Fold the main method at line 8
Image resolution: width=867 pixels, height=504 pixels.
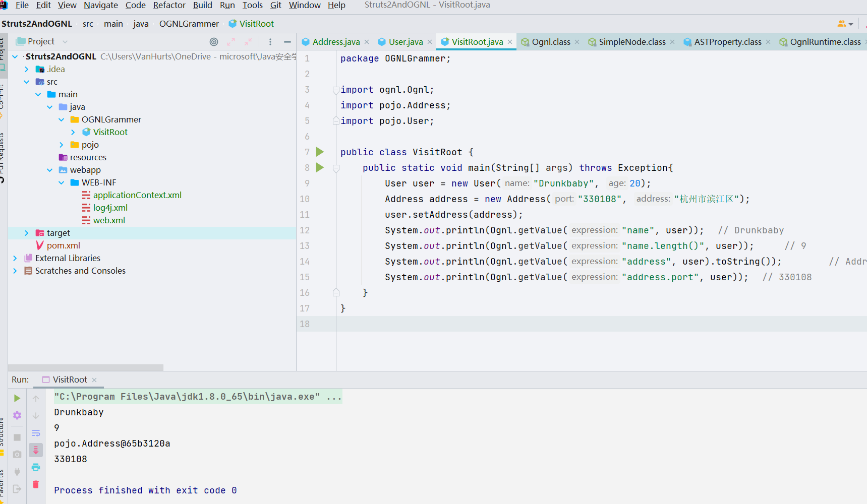coord(336,168)
